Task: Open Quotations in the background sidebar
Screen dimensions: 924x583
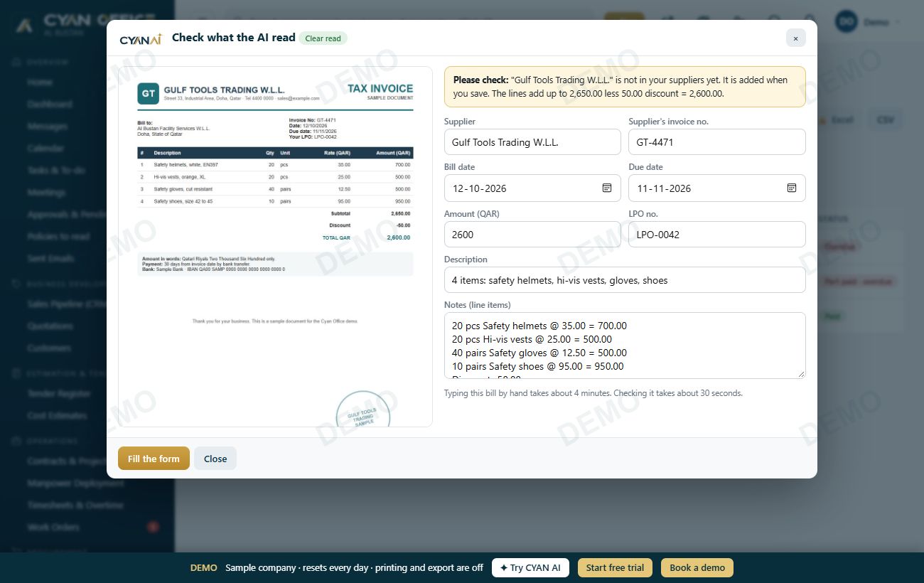Action: (x=50, y=326)
